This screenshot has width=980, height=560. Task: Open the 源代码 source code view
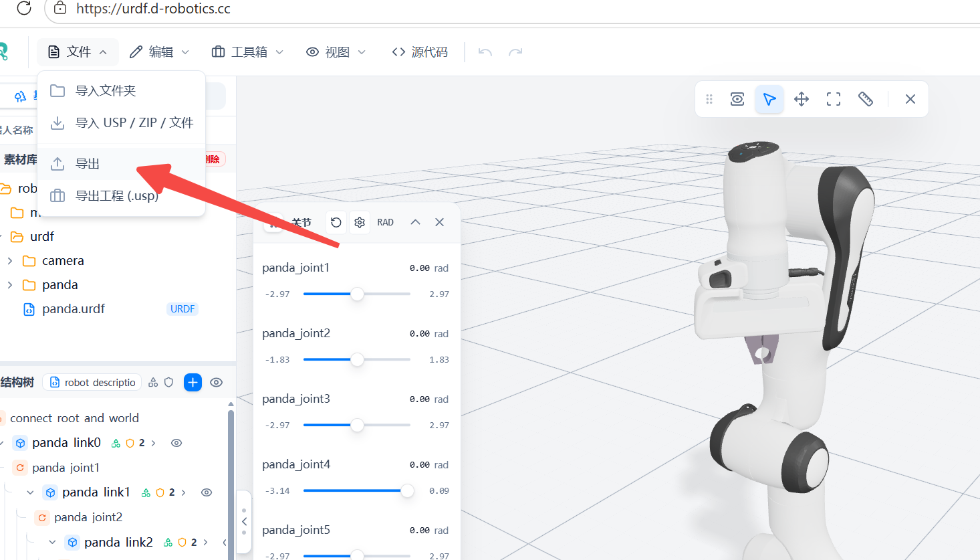point(420,52)
